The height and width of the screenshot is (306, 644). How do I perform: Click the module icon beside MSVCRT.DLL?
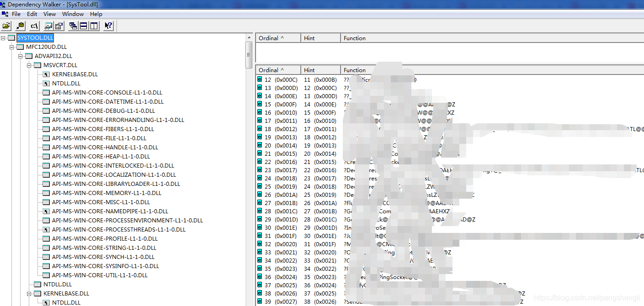point(38,65)
